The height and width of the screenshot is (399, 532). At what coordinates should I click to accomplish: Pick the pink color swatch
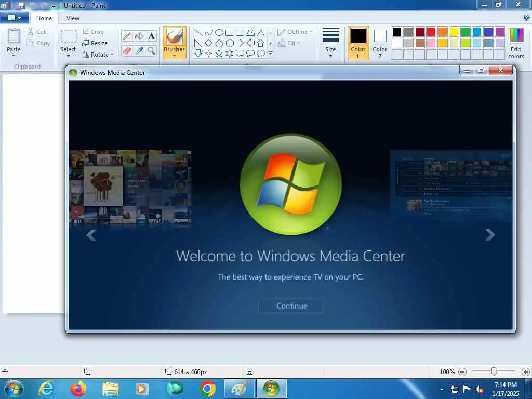(431, 43)
